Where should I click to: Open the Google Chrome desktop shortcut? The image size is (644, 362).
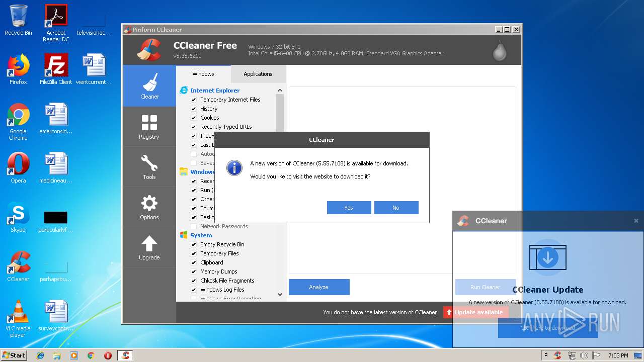tap(18, 122)
